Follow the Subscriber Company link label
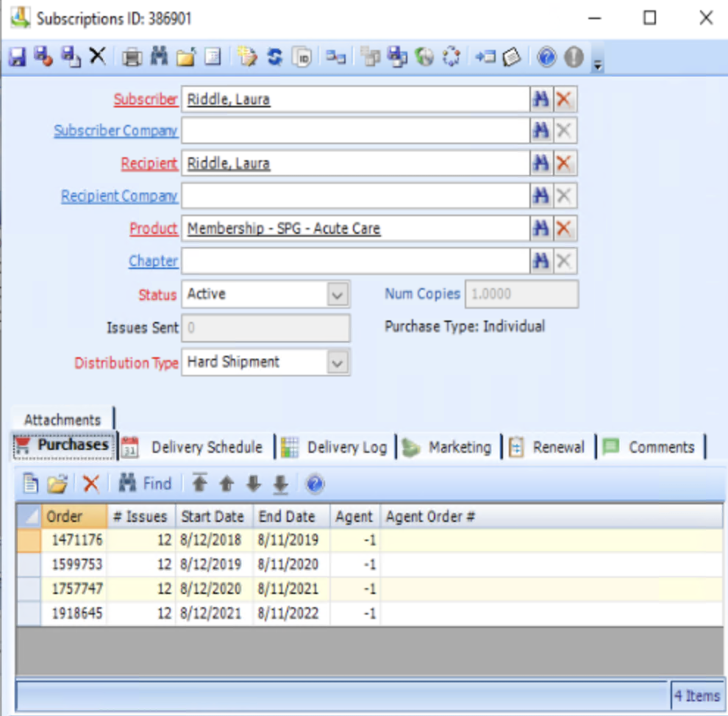Viewport: 728px width, 716px height. coord(115,131)
